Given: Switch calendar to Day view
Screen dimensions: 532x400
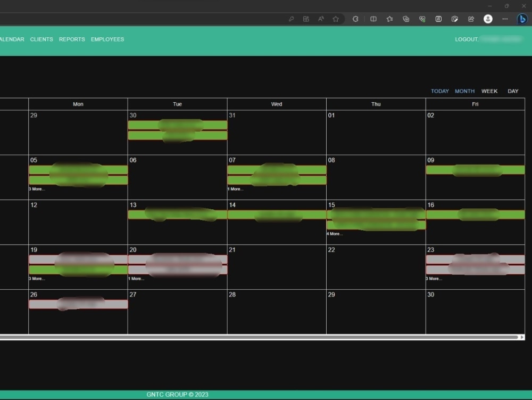Looking at the screenshot, I should pyautogui.click(x=513, y=91).
